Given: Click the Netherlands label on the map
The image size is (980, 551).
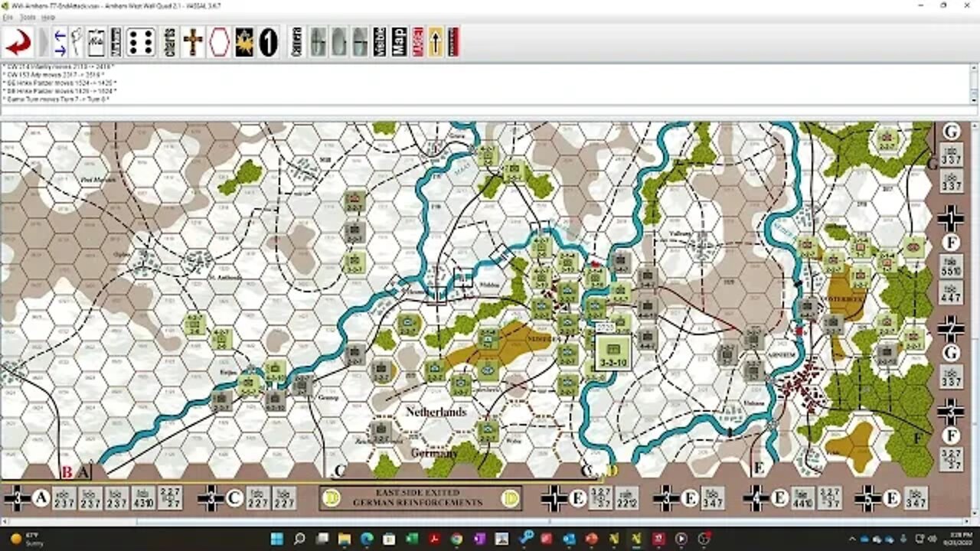Looking at the screenshot, I should (x=436, y=412).
